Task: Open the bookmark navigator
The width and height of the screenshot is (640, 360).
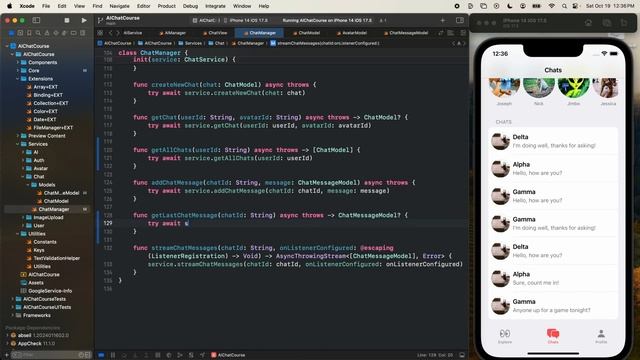Action: (29, 33)
